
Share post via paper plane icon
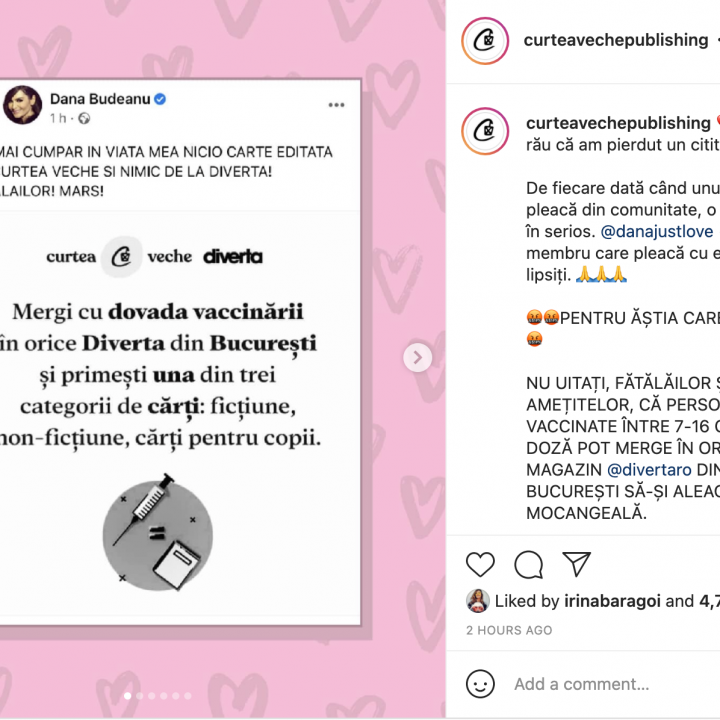pyautogui.click(x=576, y=563)
